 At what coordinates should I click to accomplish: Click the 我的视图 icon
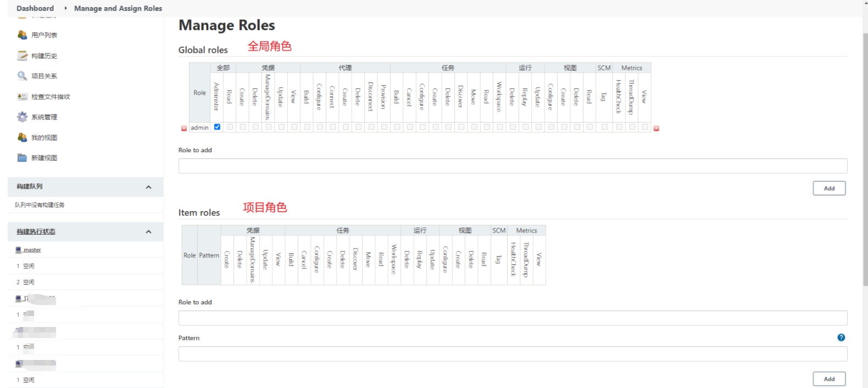coord(22,137)
